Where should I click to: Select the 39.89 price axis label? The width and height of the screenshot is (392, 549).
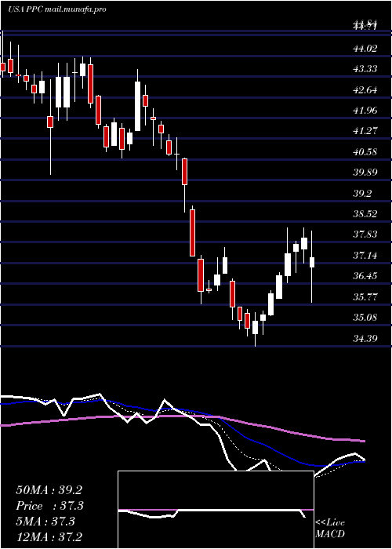coord(365,173)
